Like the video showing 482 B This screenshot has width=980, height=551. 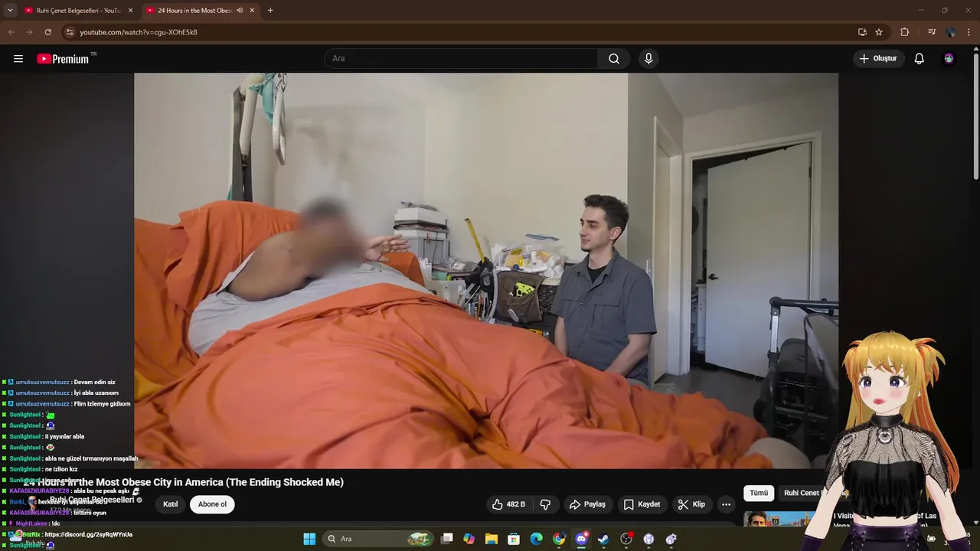[x=509, y=504]
